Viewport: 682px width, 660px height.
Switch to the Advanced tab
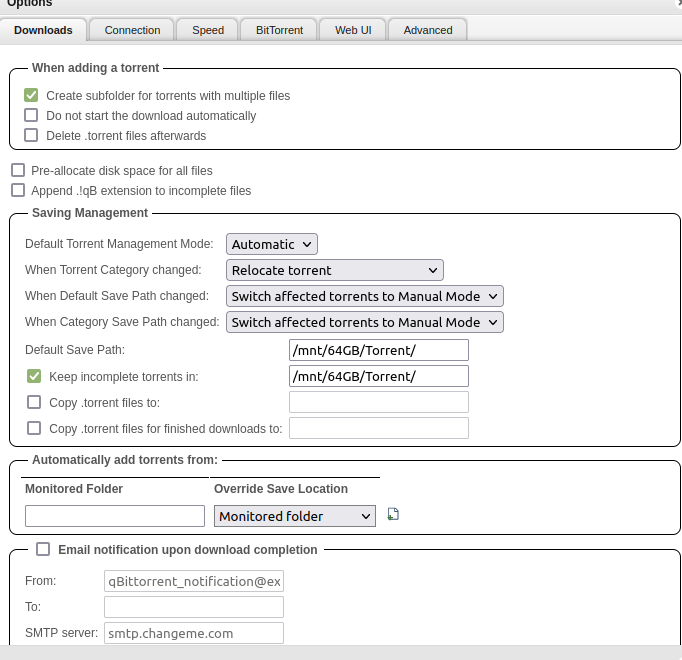pos(428,30)
